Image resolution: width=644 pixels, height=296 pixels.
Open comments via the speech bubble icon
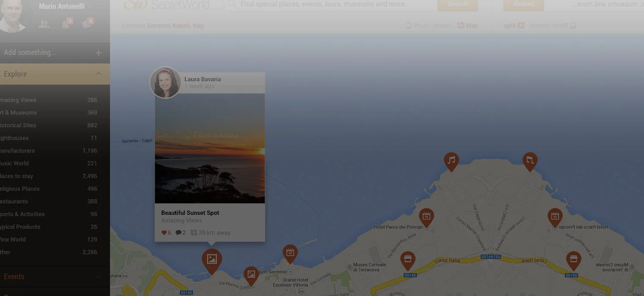pyautogui.click(x=178, y=233)
